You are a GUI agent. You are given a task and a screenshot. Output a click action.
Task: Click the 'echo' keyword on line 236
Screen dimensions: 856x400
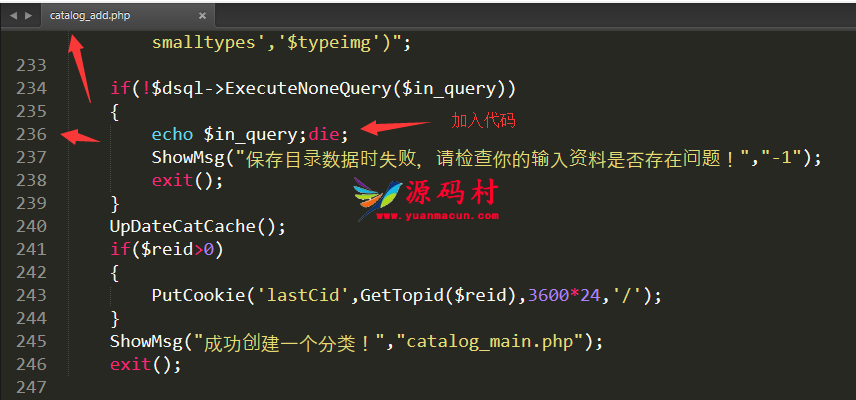(172, 134)
